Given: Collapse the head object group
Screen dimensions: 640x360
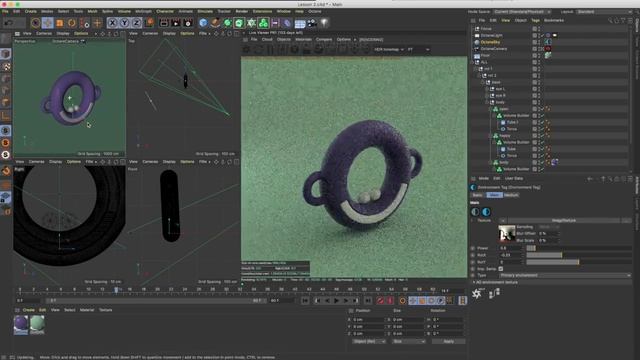Looking at the screenshot, I should point(483,82).
